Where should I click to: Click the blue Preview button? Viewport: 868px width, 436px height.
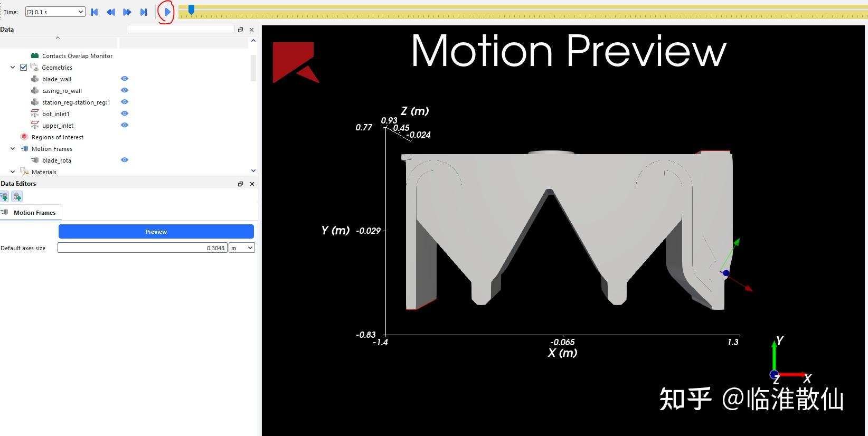[x=156, y=232]
